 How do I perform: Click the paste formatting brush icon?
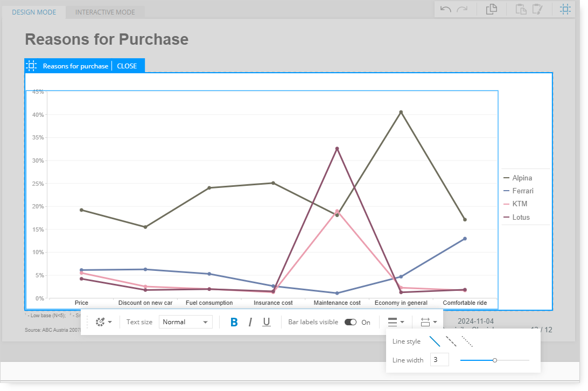537,9
